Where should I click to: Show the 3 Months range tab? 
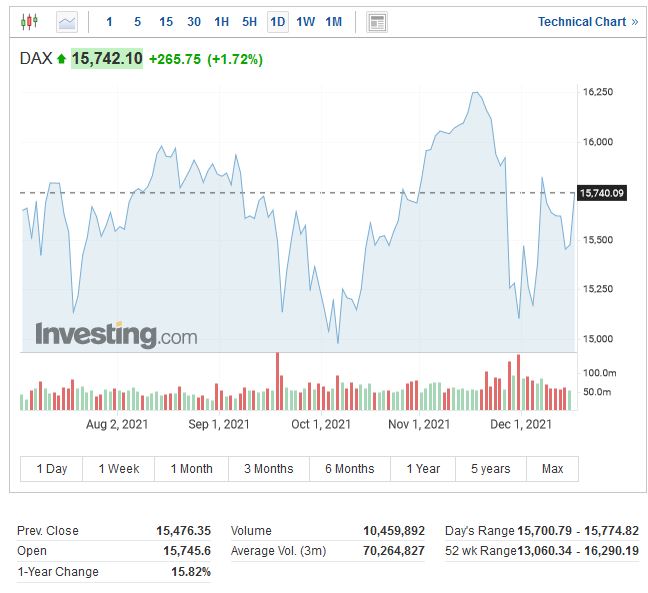[x=269, y=469]
